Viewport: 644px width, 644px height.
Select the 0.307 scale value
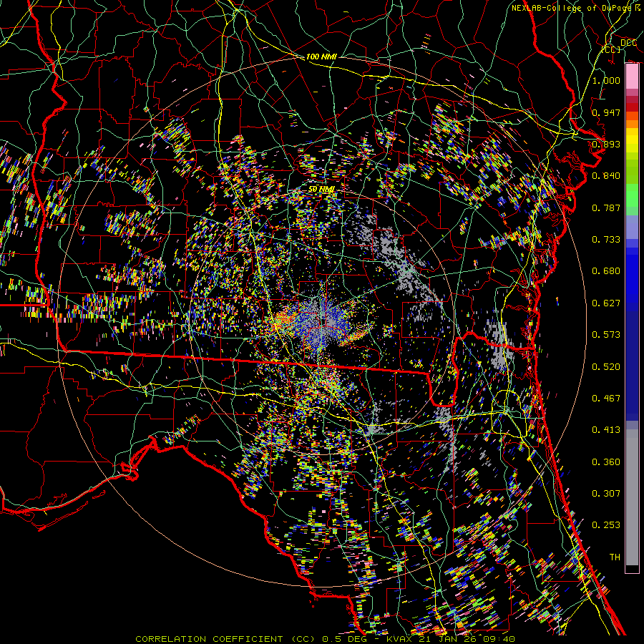point(606,493)
